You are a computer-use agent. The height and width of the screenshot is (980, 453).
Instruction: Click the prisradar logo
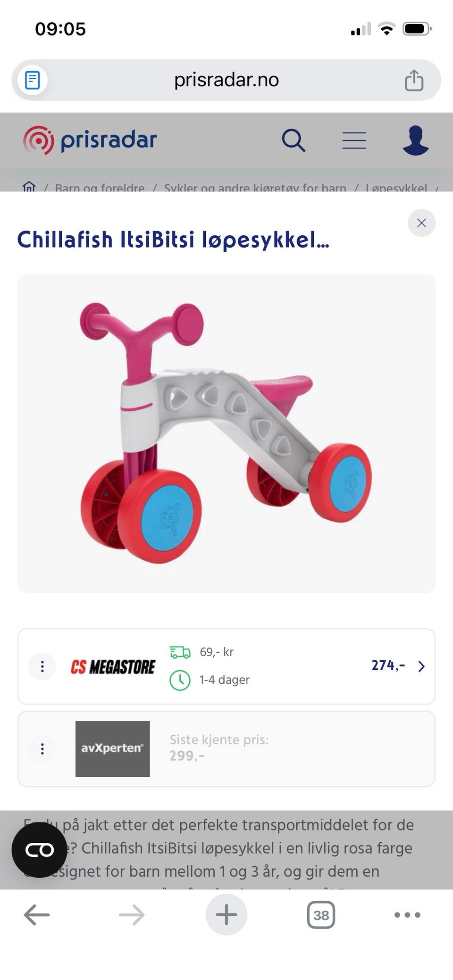pyautogui.click(x=90, y=140)
